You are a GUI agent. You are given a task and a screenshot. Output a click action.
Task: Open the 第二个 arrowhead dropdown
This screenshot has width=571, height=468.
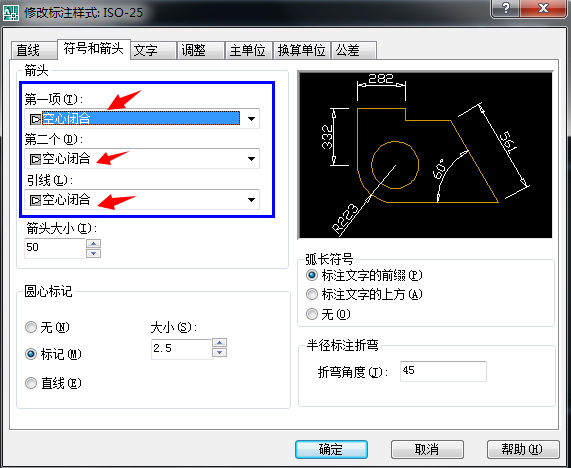pyautogui.click(x=142, y=158)
